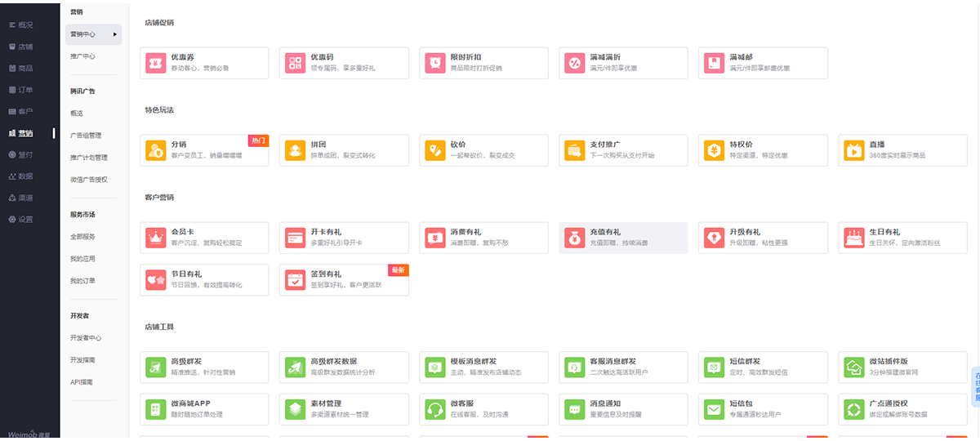Viewport: 980px width, 441px height.
Task: Expand the 营销中心 submenu arrow
Action: coord(115,34)
